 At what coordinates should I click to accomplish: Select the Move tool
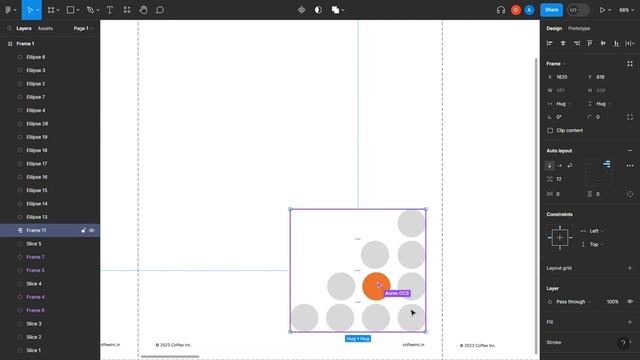[29, 10]
